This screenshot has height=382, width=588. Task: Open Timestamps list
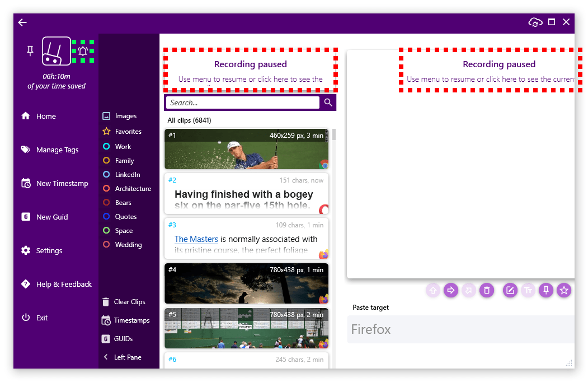click(126, 320)
